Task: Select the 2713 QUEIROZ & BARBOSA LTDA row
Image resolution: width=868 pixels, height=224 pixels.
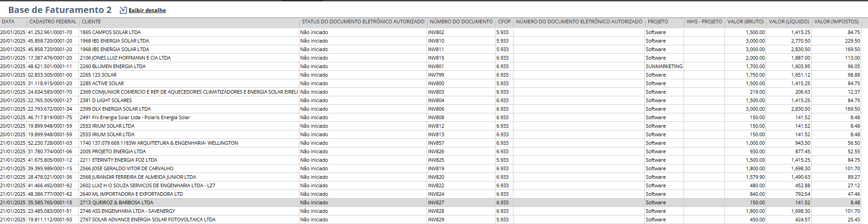Action: click(117, 202)
